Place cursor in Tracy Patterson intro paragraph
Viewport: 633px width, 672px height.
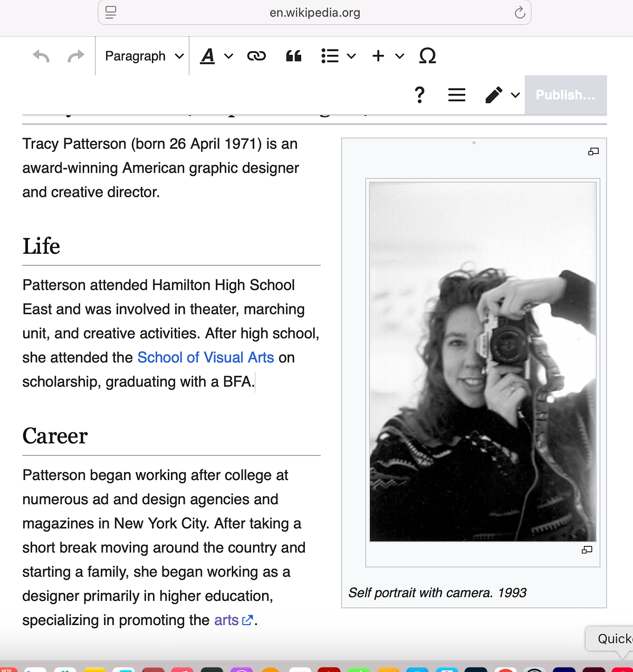click(x=161, y=168)
